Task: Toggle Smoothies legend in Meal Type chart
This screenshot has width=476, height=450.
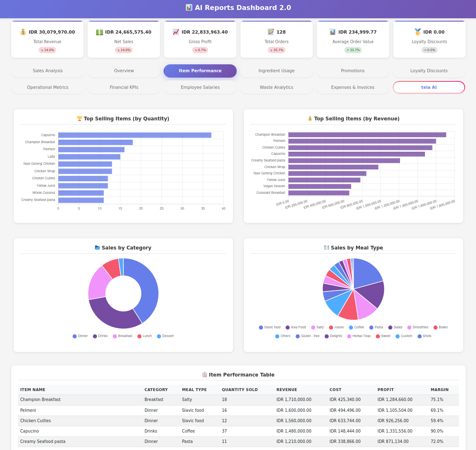Action: [418, 328]
